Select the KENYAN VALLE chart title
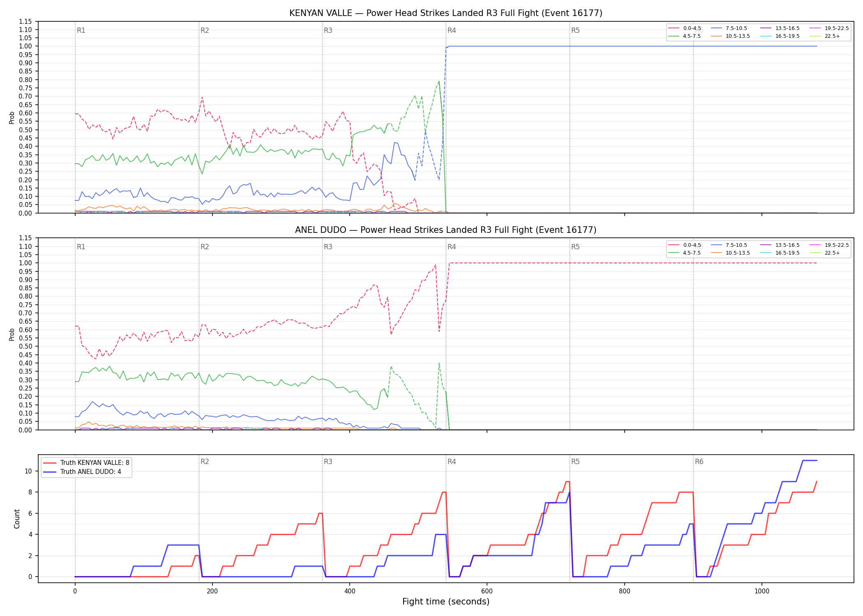This screenshot has height=616, width=863. (445, 13)
